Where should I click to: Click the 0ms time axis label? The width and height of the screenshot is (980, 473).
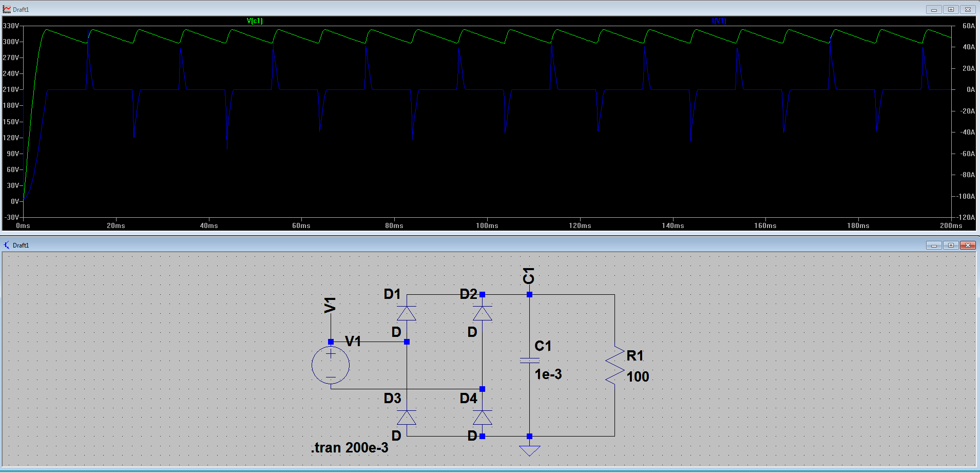click(23, 226)
